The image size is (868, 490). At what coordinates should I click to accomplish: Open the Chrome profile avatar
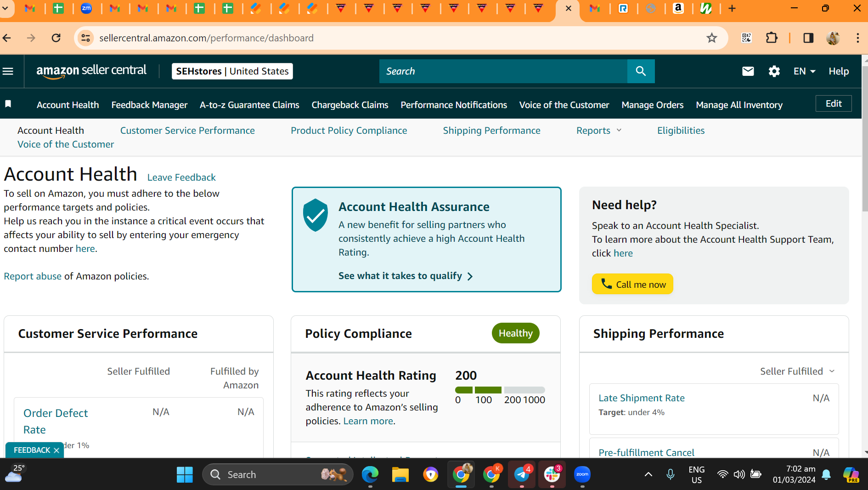833,38
